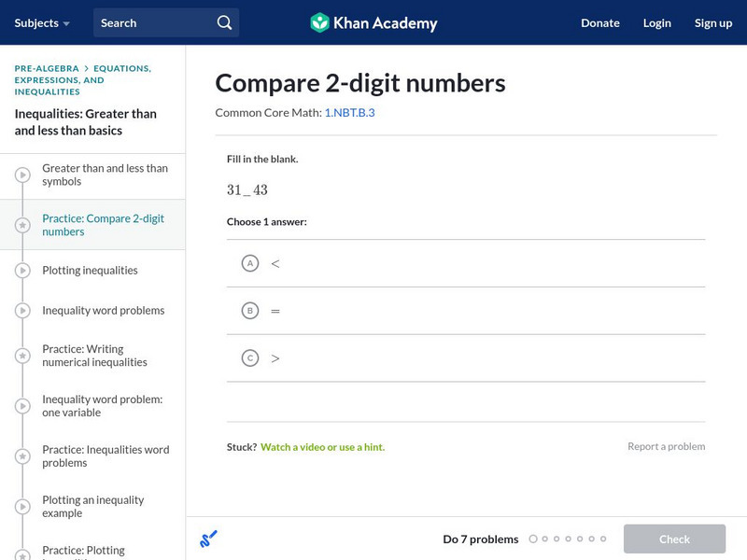This screenshot has width=747, height=560.
Task: Open the 1.NBT.B.3 Common Core link
Action: click(349, 112)
